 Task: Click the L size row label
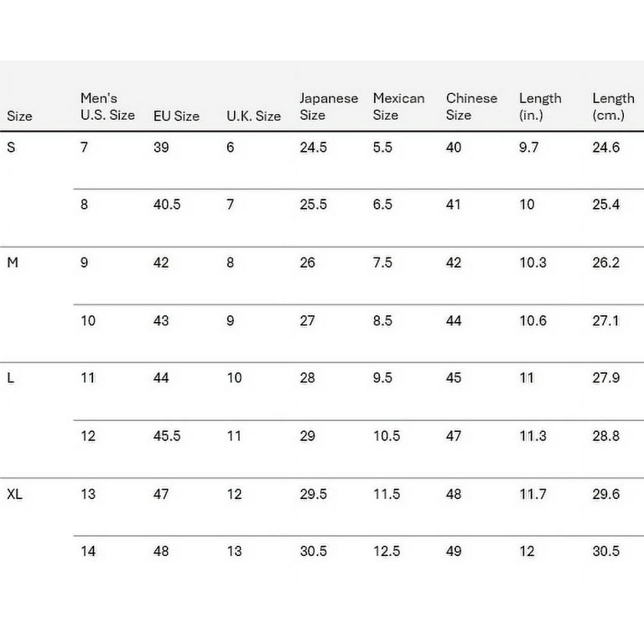pos(11,377)
